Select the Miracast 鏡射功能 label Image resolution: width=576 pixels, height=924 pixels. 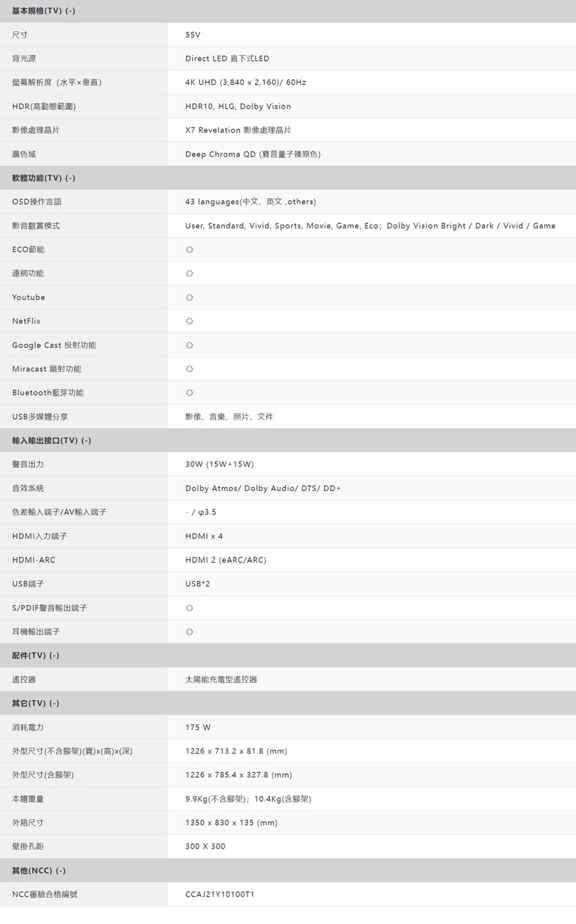47,369
